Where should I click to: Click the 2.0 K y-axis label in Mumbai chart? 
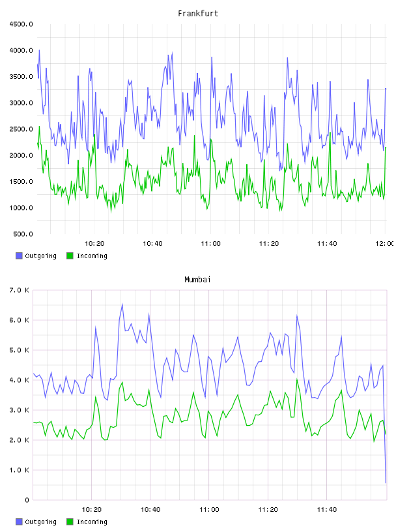click(x=19, y=440)
